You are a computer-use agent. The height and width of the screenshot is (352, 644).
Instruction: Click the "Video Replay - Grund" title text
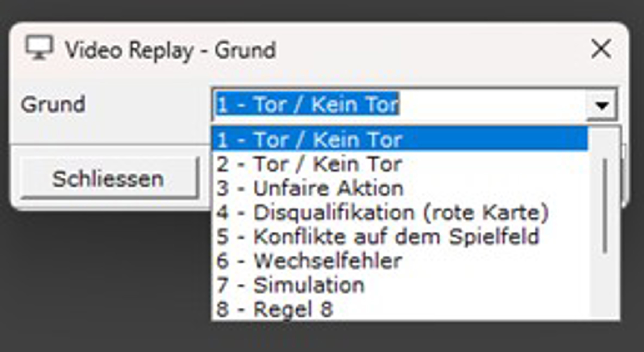pos(170,50)
